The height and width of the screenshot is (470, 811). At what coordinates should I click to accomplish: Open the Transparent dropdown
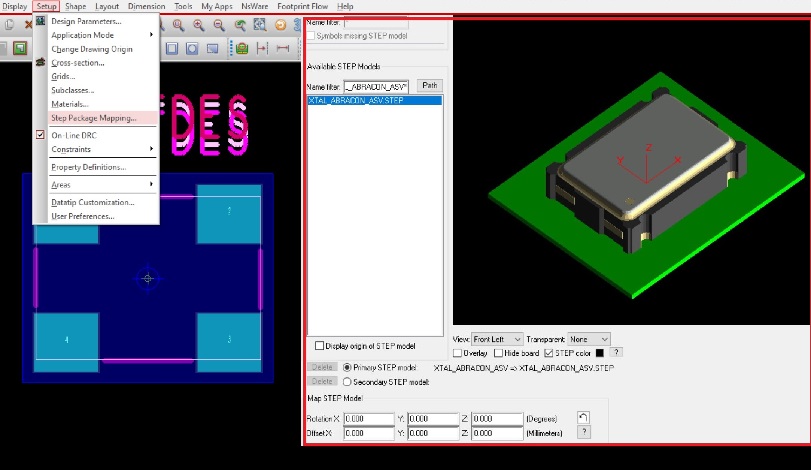pos(588,339)
